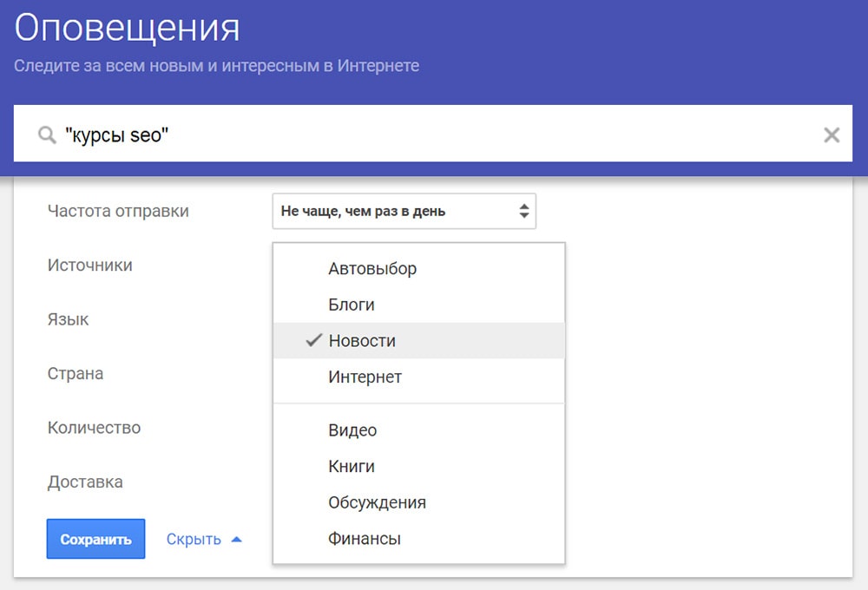Viewport: 868px width, 590px height.
Task: Open the frequency dropdown "Не чаще, чем раз в день"
Action: tap(404, 211)
